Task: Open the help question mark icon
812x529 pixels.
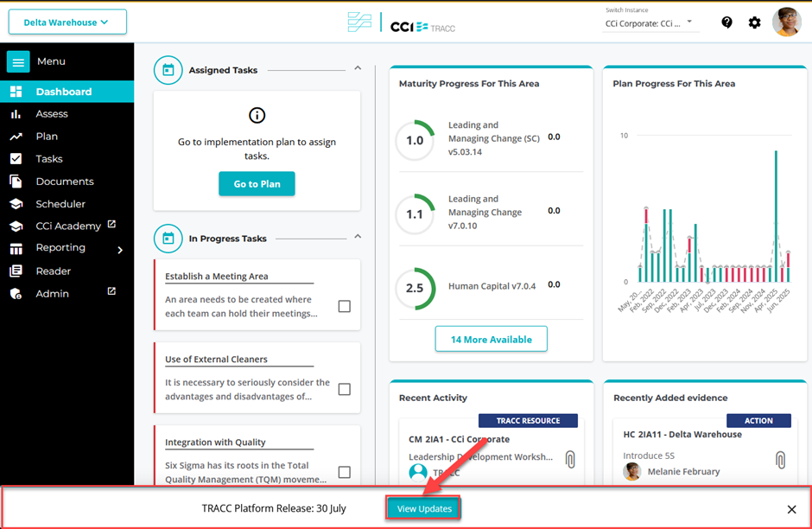Action: click(726, 22)
